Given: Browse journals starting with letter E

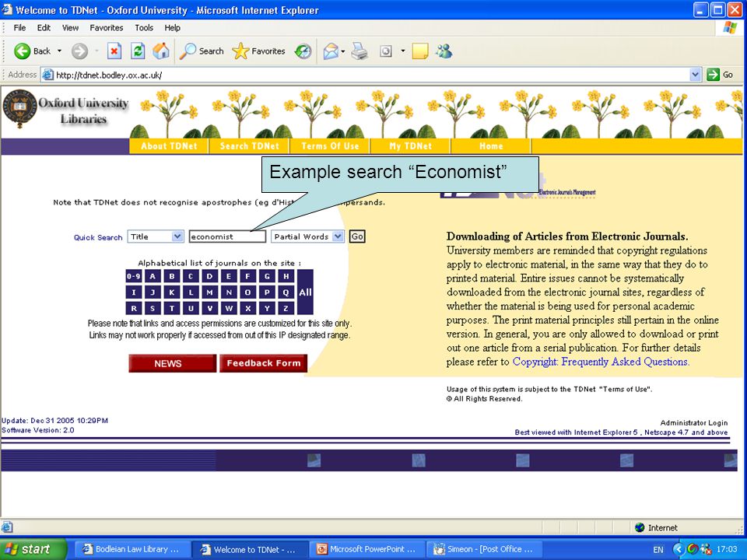Looking at the screenshot, I should coord(229,276).
